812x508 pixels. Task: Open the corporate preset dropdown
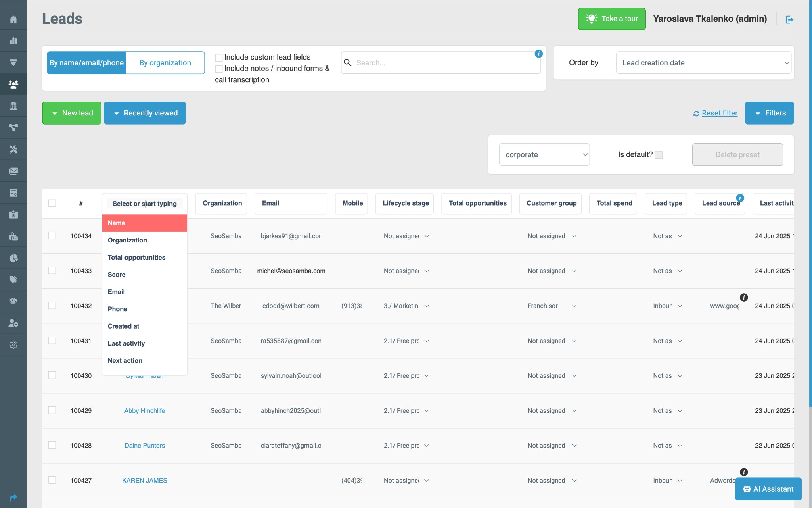(544, 155)
